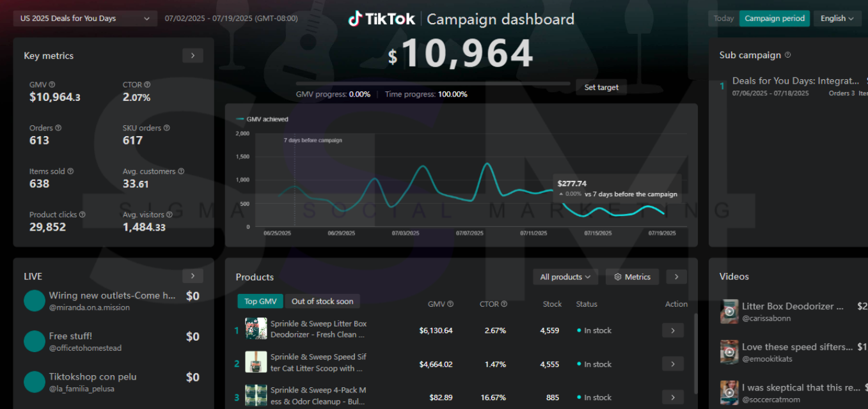Open Speed Sifter Cat Litter Scoop thumbnail
The height and width of the screenshot is (409, 868).
click(256, 362)
